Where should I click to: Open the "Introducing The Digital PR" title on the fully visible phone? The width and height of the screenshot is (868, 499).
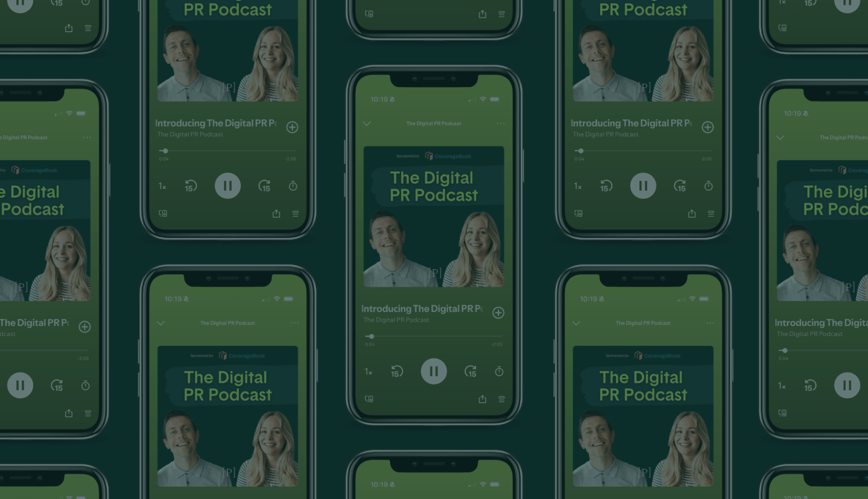(x=422, y=309)
